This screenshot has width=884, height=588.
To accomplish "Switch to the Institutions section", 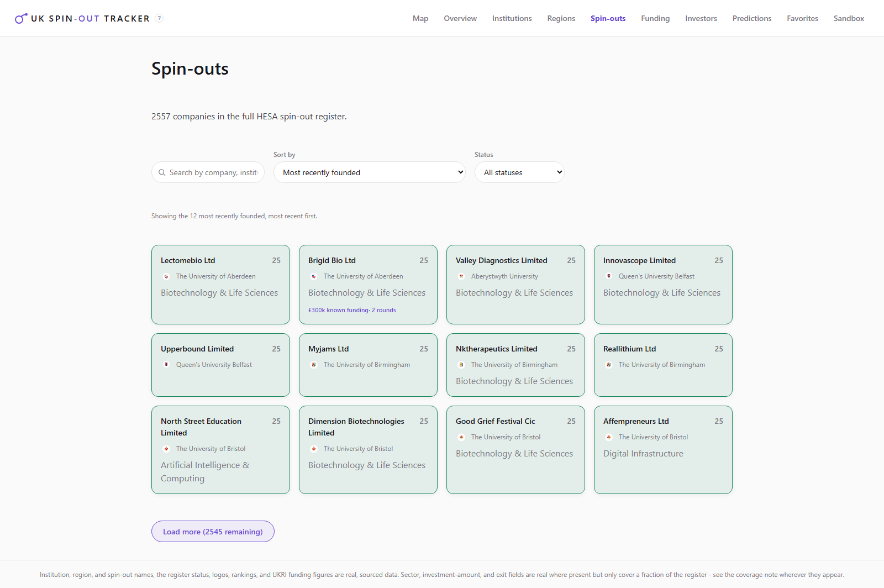I will (512, 18).
